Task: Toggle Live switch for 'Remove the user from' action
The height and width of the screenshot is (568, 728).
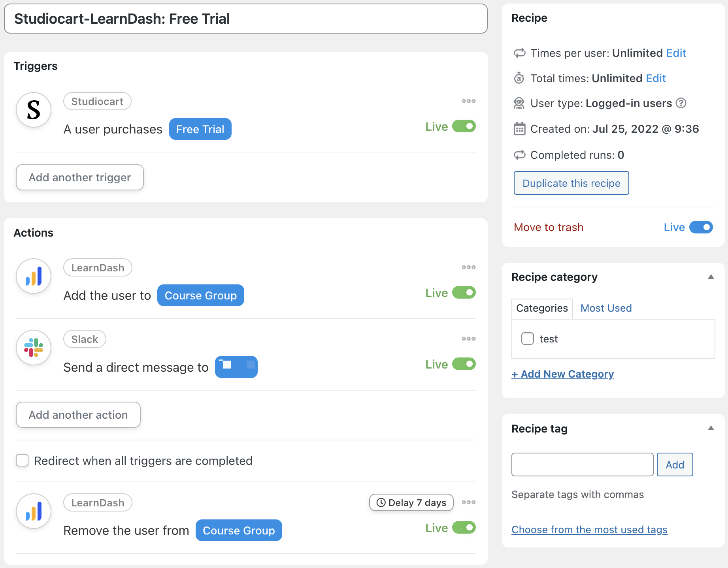Action: click(x=464, y=528)
